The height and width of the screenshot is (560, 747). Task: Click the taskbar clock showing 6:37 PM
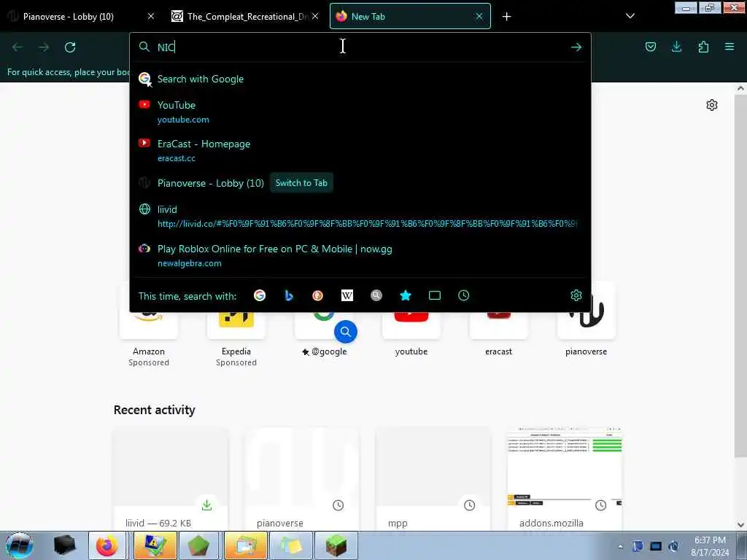pos(710,546)
